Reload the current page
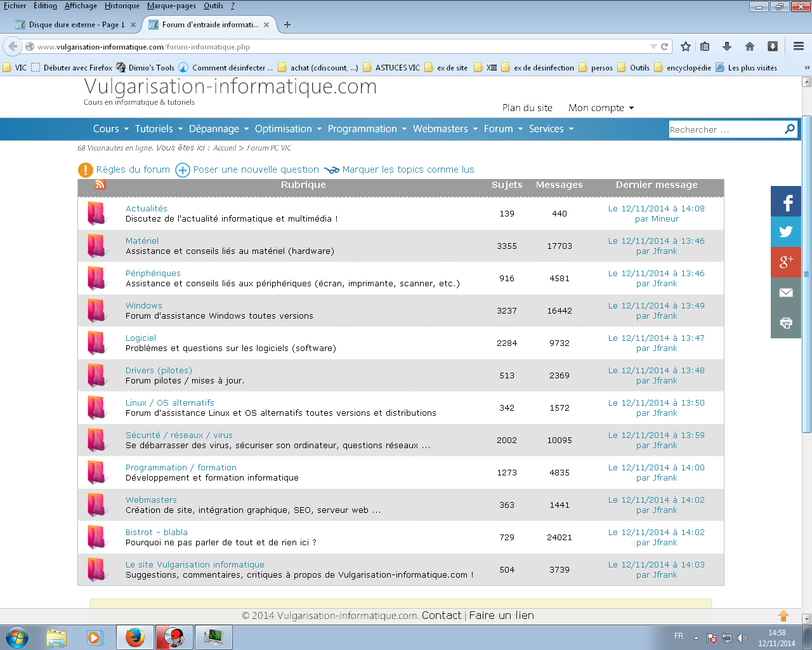Screen dimensions: 812x650 665,46
